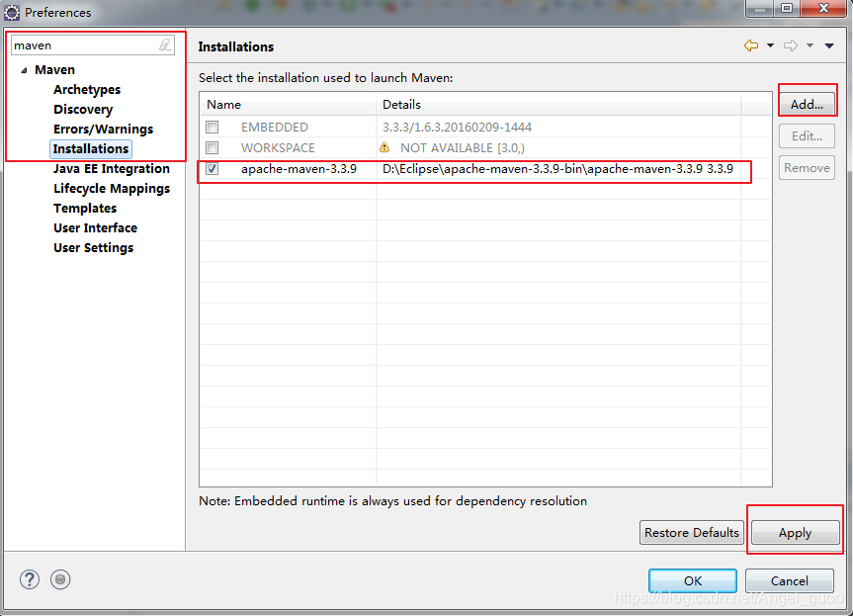This screenshot has width=853, height=616.
Task: Clear the maven filter text icon
Action: [165, 45]
